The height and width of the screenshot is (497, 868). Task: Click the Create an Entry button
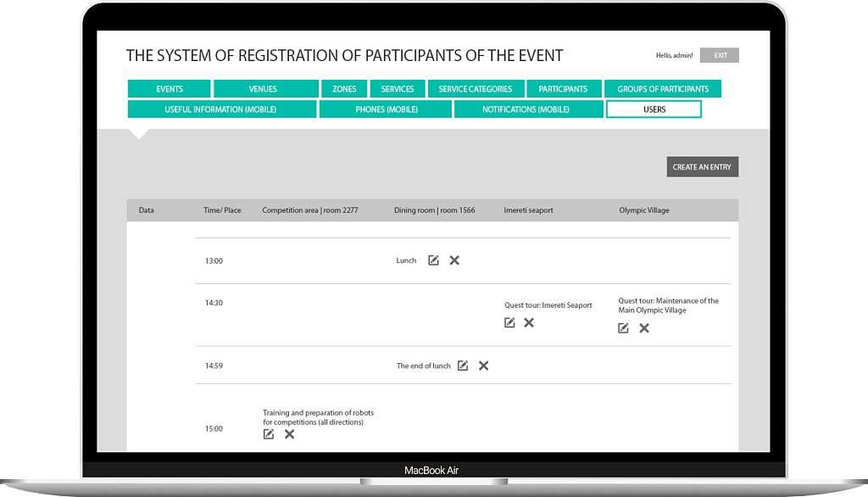tap(703, 167)
